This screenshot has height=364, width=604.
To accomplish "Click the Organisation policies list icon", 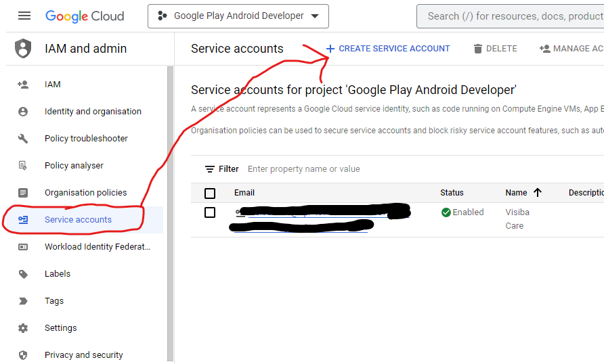I will click(x=23, y=192).
